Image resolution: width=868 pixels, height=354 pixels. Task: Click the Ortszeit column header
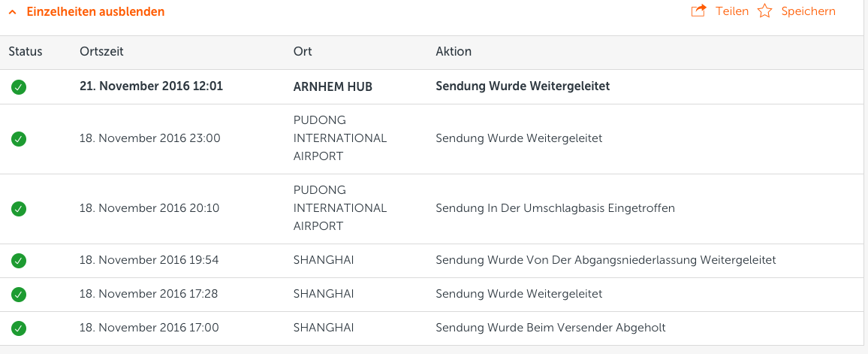pos(101,52)
